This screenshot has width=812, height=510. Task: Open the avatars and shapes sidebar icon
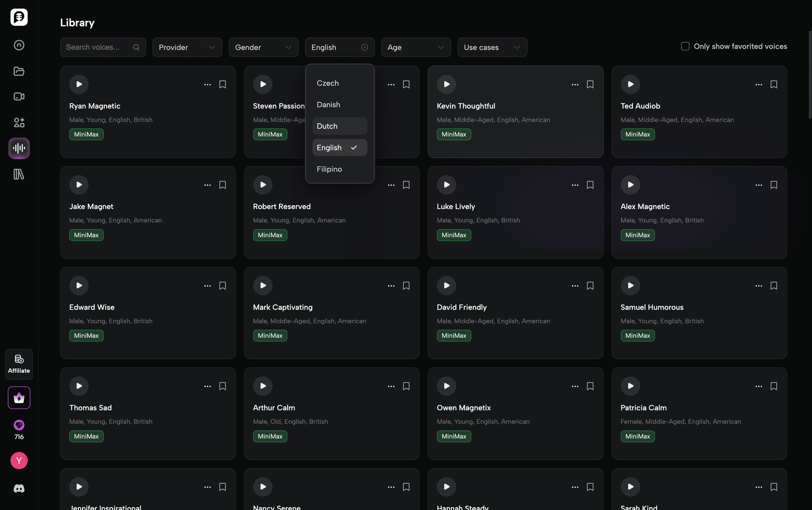19,123
